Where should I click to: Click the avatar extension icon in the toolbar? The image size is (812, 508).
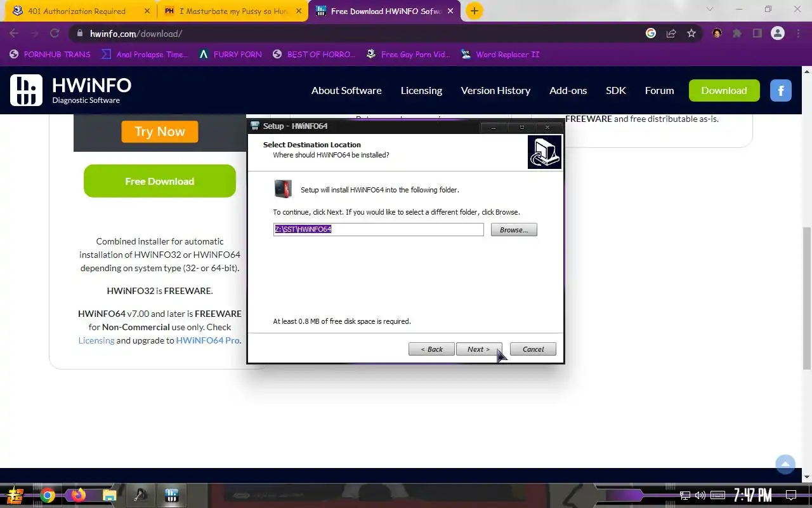coord(717,34)
